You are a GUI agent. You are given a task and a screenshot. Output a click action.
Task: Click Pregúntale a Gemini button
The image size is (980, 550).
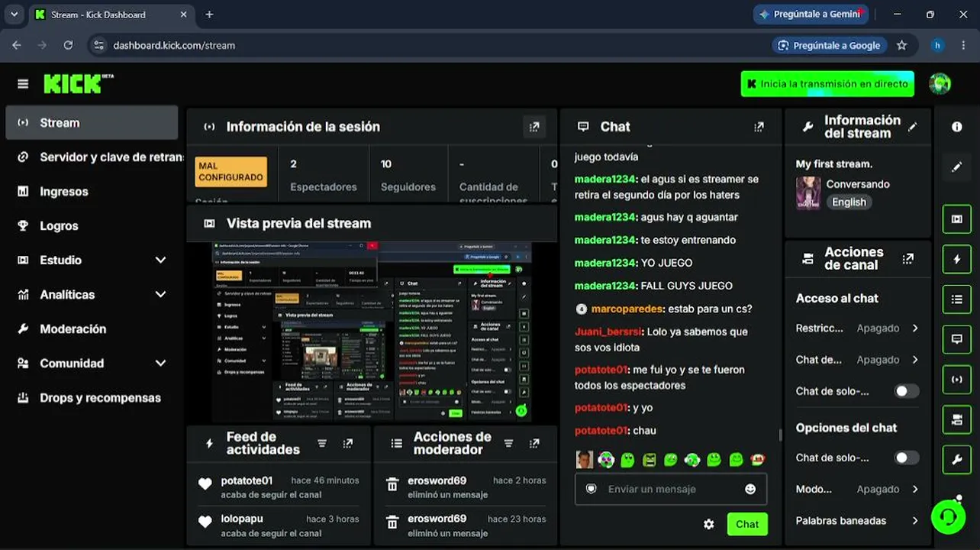pos(811,15)
